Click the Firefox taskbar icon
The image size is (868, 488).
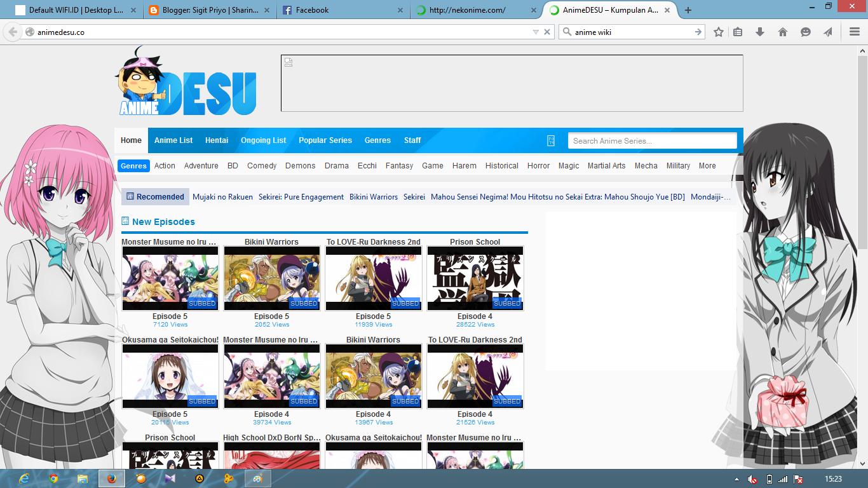(112, 478)
